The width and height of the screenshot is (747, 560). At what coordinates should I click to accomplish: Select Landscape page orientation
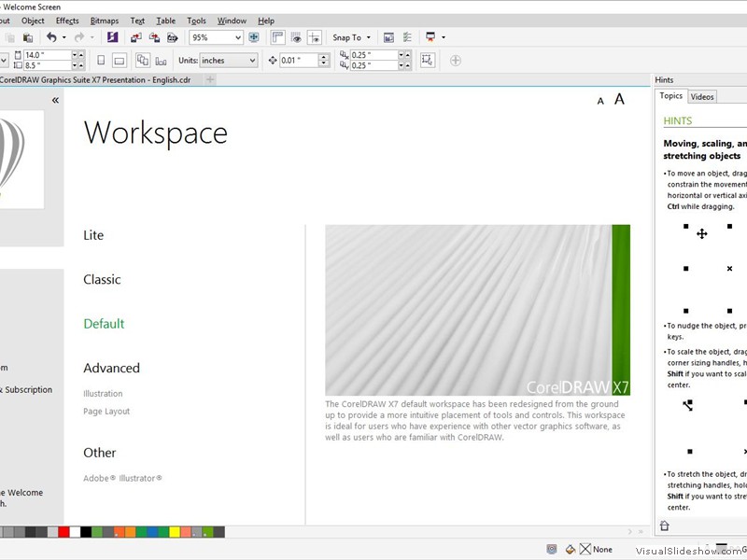(120, 61)
